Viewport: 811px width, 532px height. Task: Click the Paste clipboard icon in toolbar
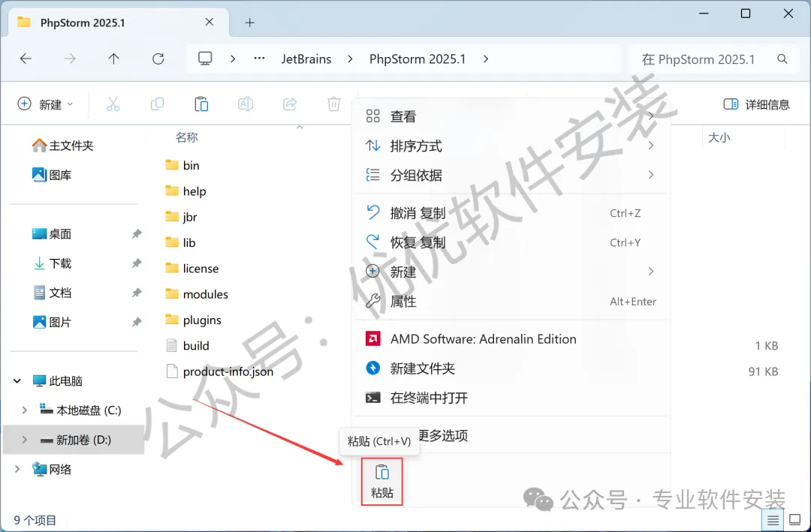click(201, 104)
